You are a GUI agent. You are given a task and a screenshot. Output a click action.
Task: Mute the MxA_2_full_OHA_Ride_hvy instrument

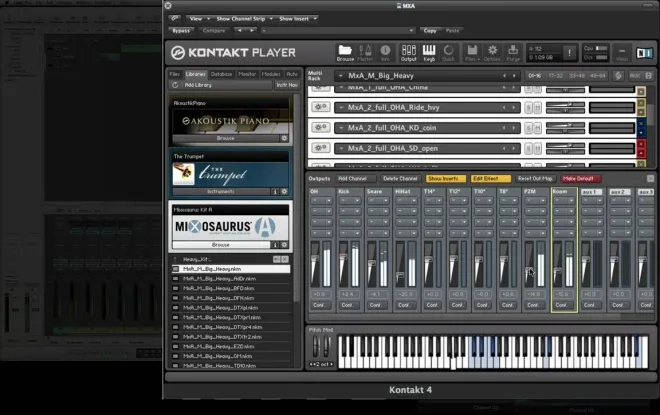click(538, 108)
